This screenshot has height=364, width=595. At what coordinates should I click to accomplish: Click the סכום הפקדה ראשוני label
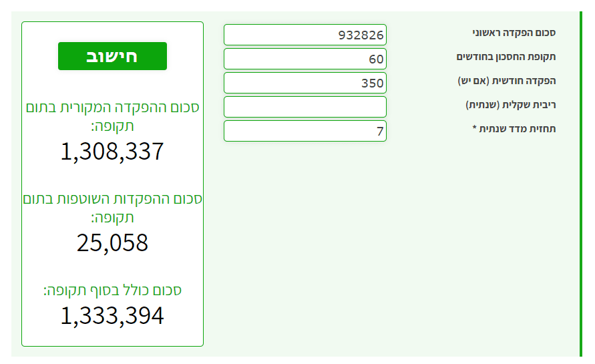coord(514,33)
